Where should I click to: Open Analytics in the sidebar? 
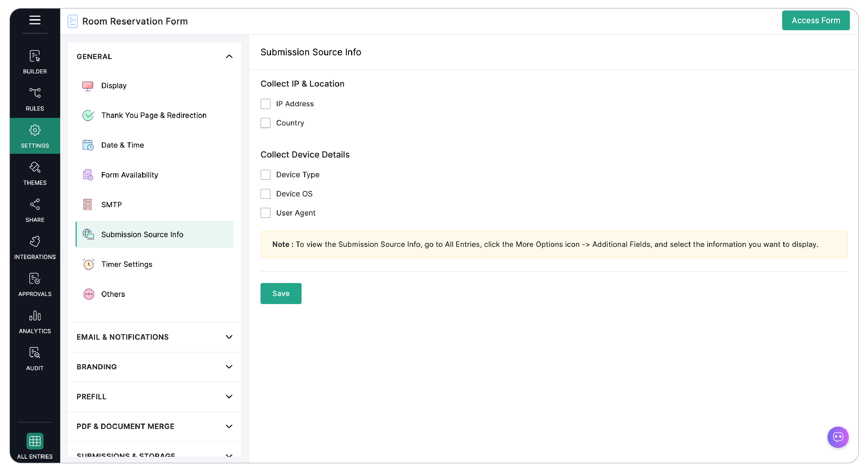pos(35,322)
